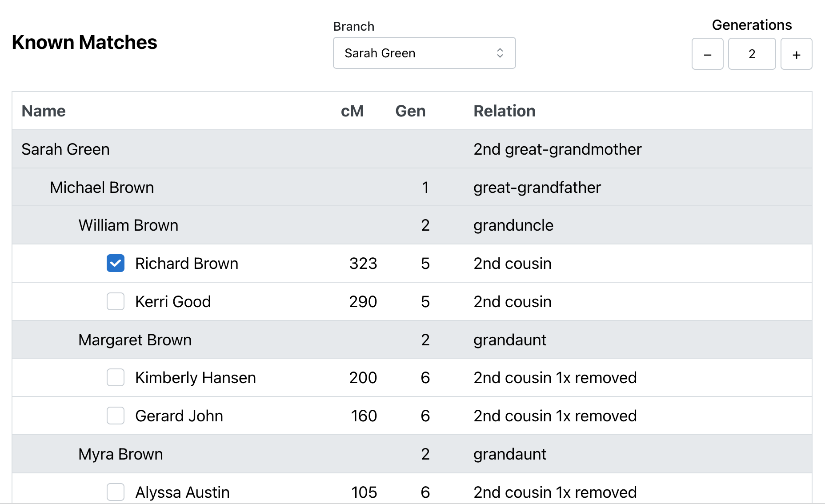Click the Relation column header

pyautogui.click(x=505, y=111)
